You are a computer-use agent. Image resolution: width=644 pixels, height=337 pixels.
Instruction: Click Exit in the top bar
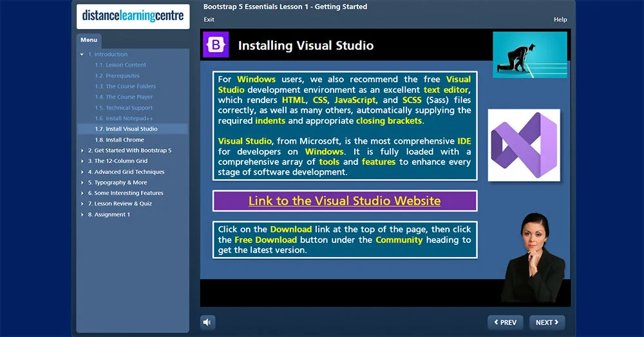tap(209, 19)
